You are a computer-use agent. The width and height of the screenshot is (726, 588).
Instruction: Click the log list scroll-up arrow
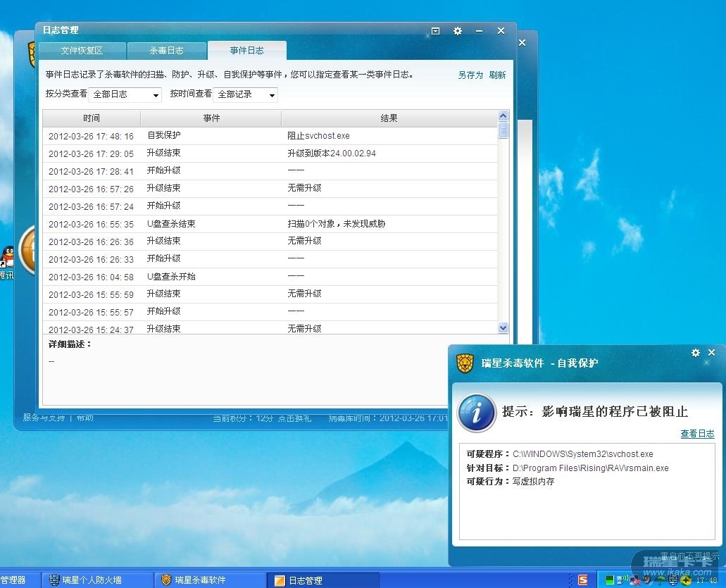point(503,115)
